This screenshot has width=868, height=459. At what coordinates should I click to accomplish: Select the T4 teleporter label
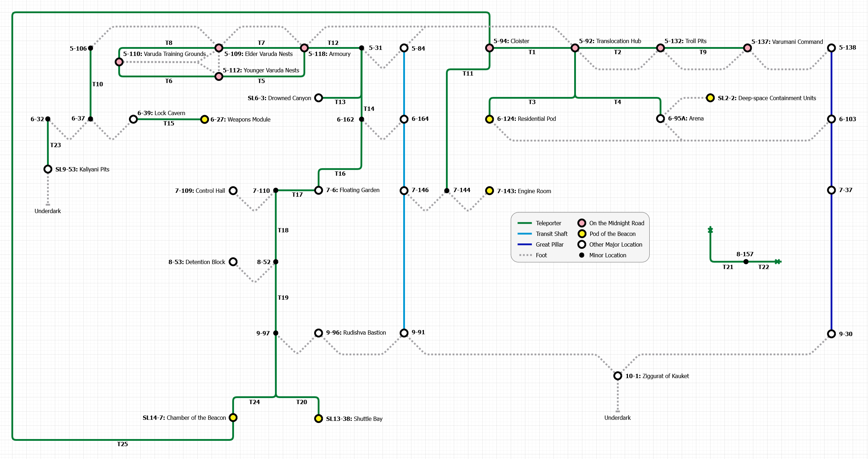[x=617, y=102]
